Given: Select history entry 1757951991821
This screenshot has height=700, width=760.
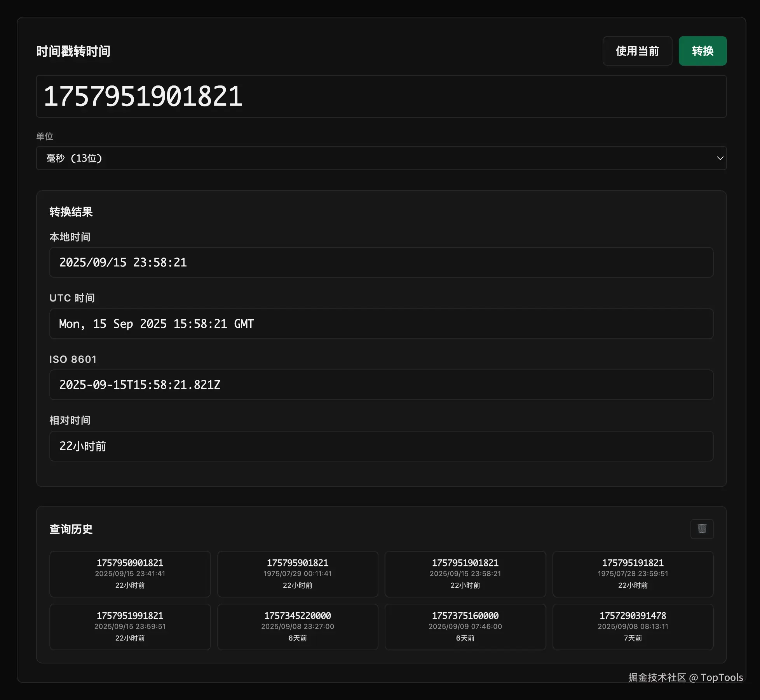Looking at the screenshot, I should pos(130,627).
